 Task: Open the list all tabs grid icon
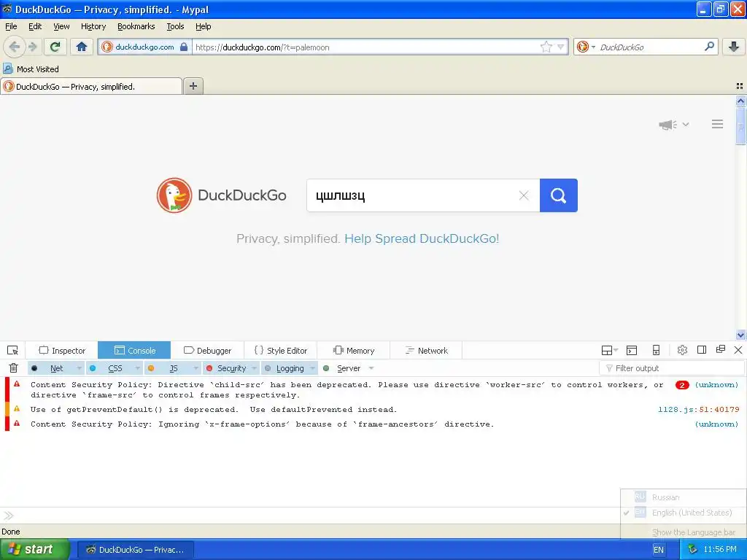[740, 86]
